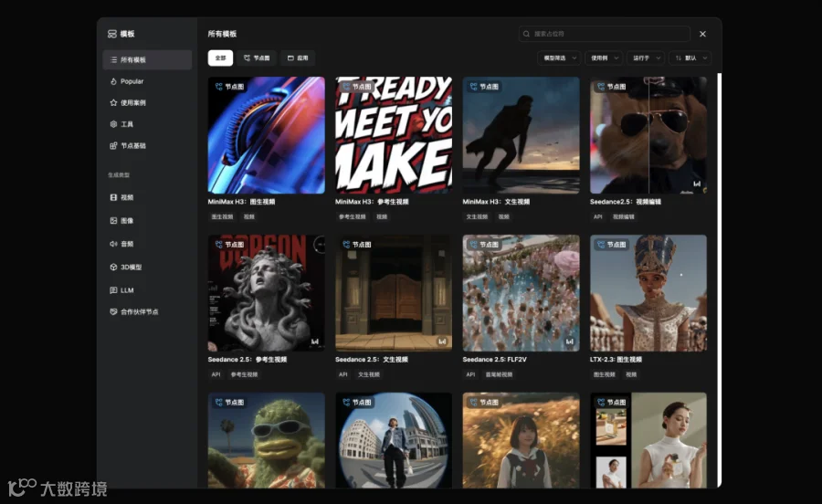Click the title MiniMax H3: 参考生视频
Image resolution: width=822 pixels, height=504 pixels.
pyautogui.click(x=372, y=202)
